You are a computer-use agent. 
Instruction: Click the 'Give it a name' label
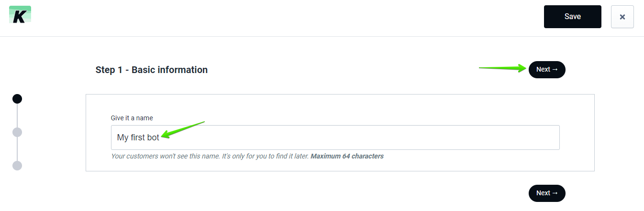click(x=132, y=118)
